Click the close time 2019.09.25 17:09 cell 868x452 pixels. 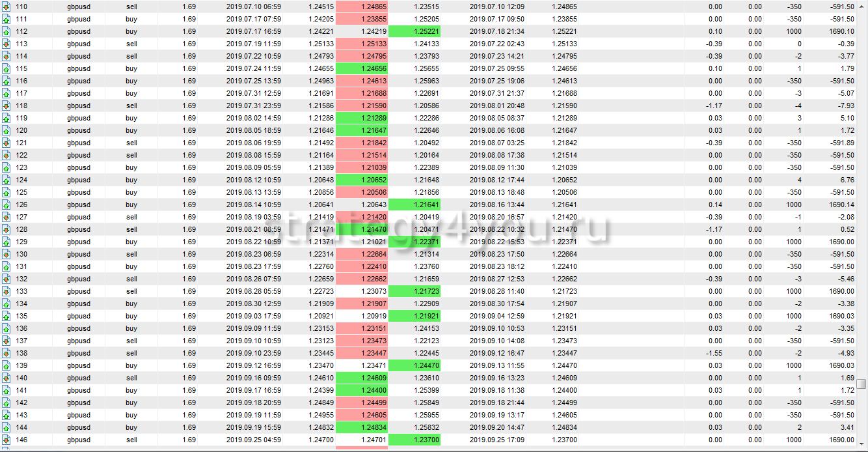point(496,440)
